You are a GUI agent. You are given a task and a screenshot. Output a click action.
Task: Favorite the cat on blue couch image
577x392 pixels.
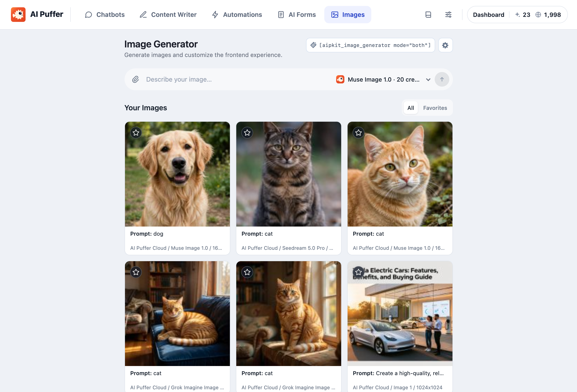coord(136,272)
